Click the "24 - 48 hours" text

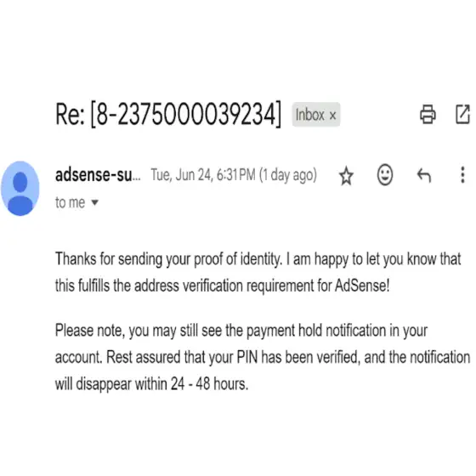point(209,383)
